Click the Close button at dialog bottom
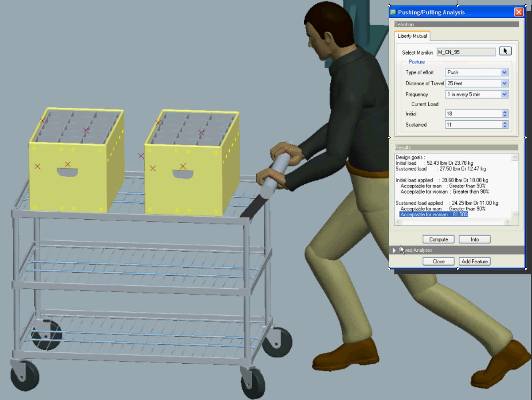532x400 pixels. (x=438, y=262)
